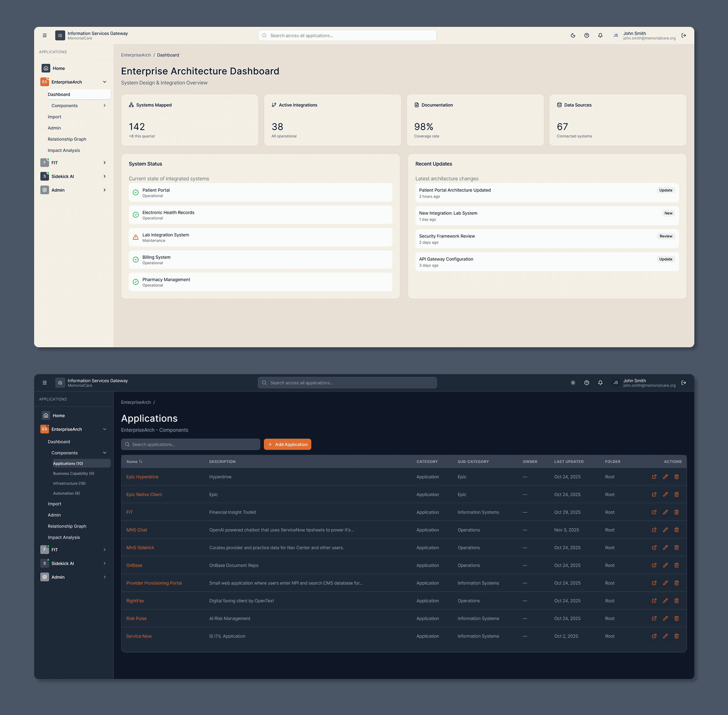
Task: Open the Relationship Graph navigation item
Action: tap(67, 139)
